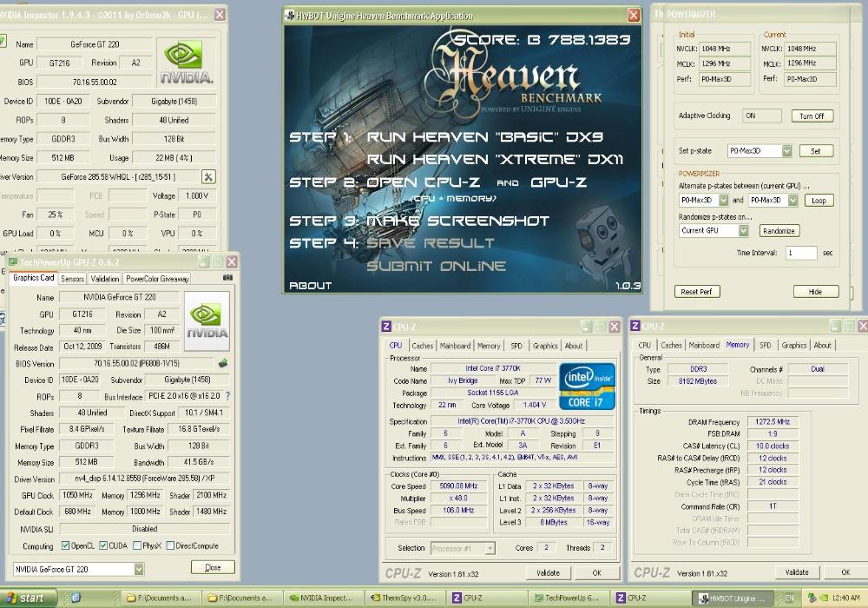This screenshot has height=608, width=868.
Task: Open Graphics tab in CPU-Z Memory window
Action: coord(794,345)
